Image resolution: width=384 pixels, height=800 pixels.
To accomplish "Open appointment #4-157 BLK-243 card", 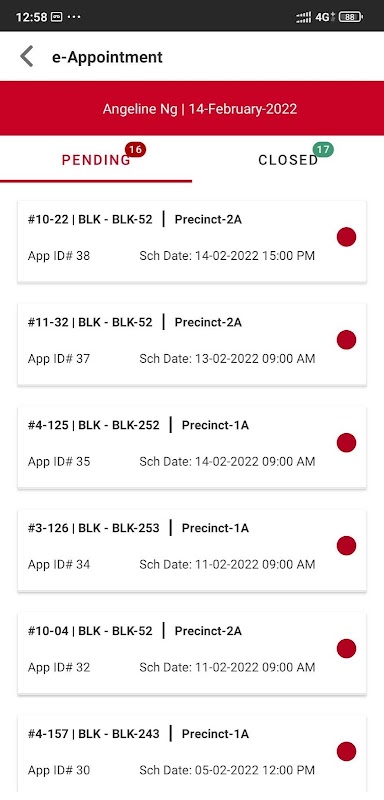I will 192,754.
